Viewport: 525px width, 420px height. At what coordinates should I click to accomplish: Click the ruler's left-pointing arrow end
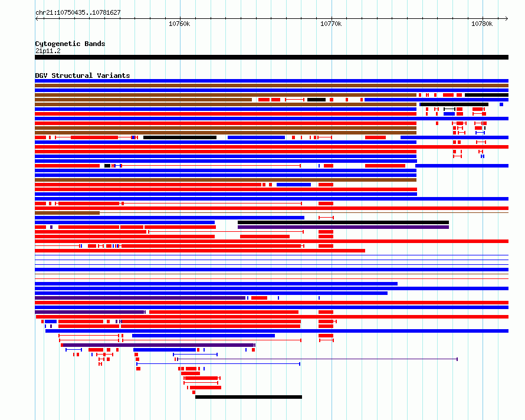[37, 18]
